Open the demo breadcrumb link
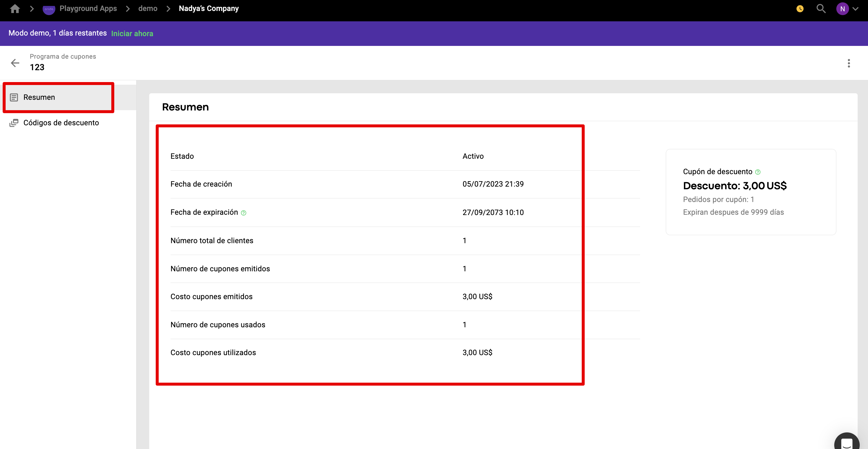The height and width of the screenshot is (449, 868). point(148,8)
